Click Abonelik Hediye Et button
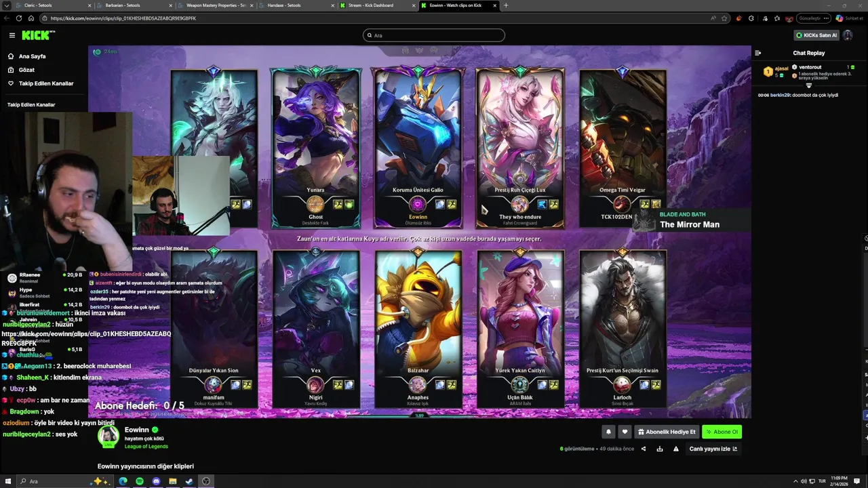Image resolution: width=868 pixels, height=488 pixels. 667,432
